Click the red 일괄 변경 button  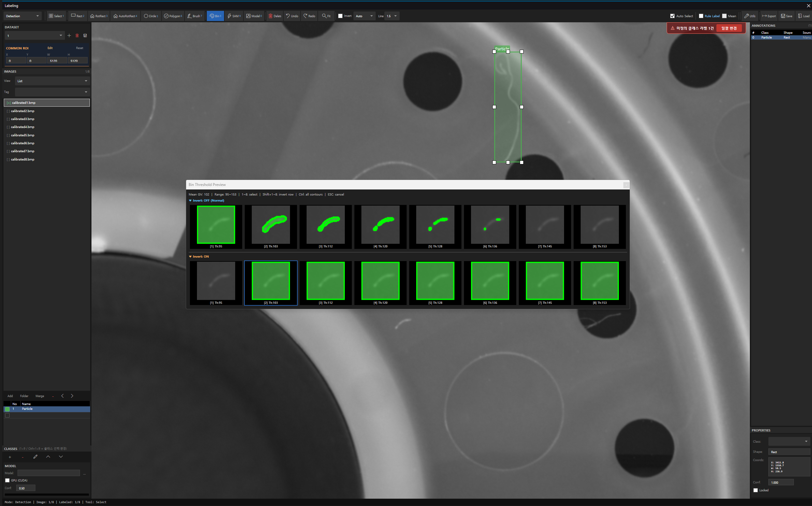pos(729,28)
